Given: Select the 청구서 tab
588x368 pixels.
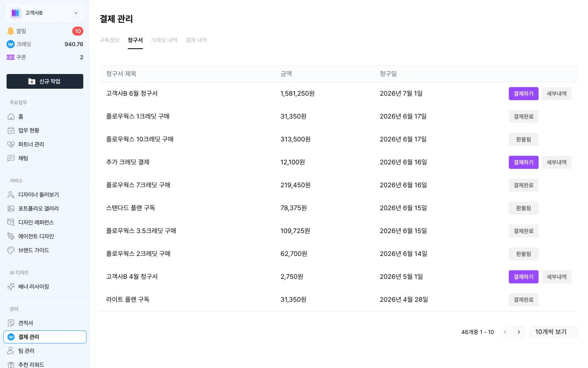Looking at the screenshot, I should 135,40.
